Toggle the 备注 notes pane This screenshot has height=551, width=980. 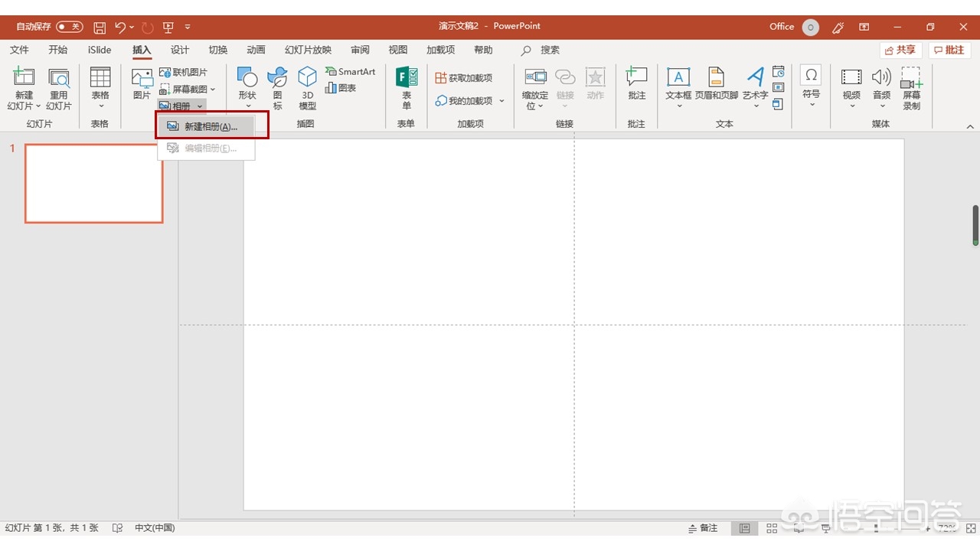(x=703, y=528)
